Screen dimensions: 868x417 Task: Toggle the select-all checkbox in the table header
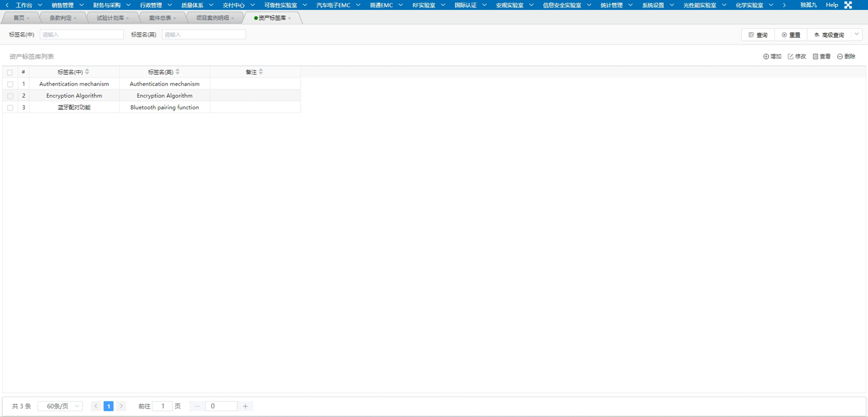coord(10,73)
